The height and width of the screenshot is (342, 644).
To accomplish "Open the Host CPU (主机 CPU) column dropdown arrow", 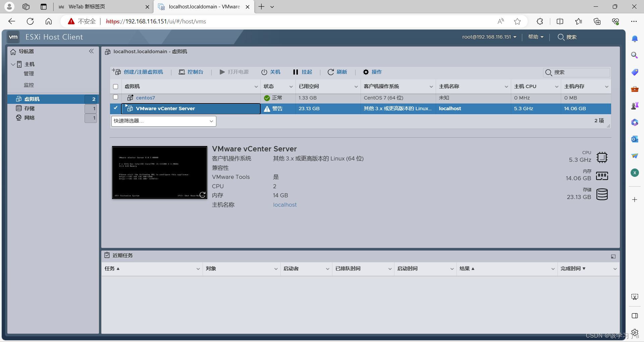I will 557,87.
